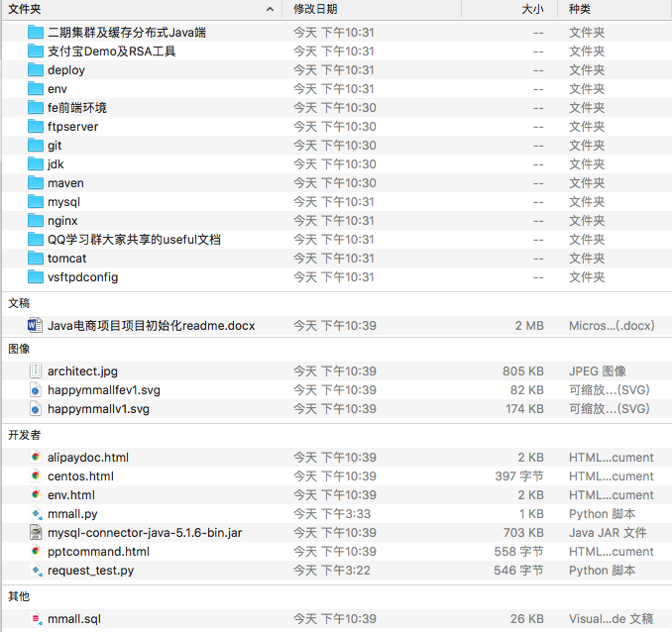Select the mmall.sql file icon
672x632 pixels.
36,619
